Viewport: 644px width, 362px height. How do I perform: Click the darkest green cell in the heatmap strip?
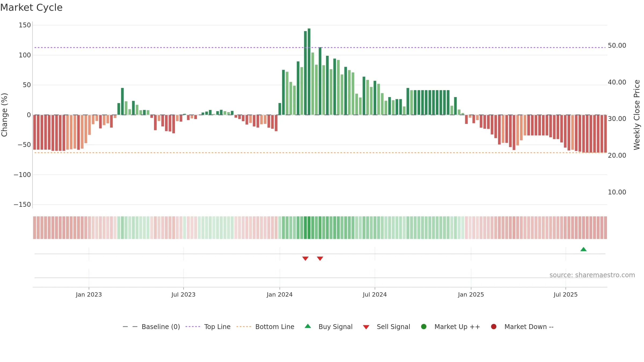tap(309, 228)
